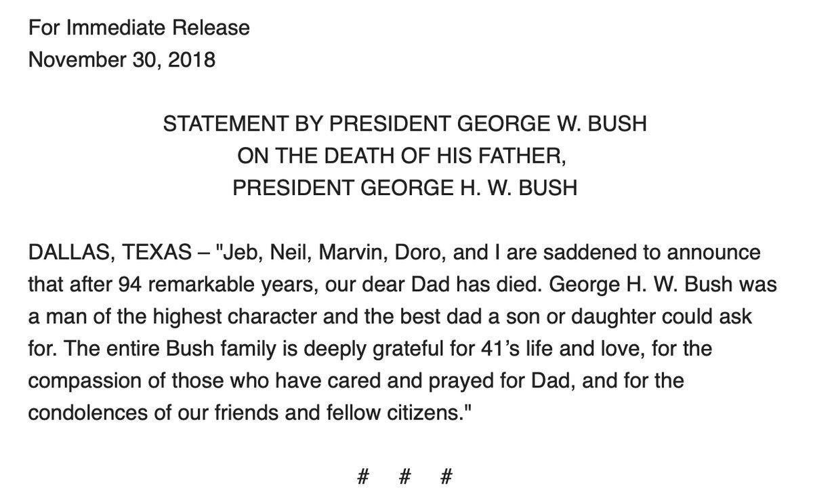This screenshot has height=504, width=813.
Task: Click the 'PRESIDENT GEORGE H. W. BUSH' heading line
Action: [x=405, y=188]
